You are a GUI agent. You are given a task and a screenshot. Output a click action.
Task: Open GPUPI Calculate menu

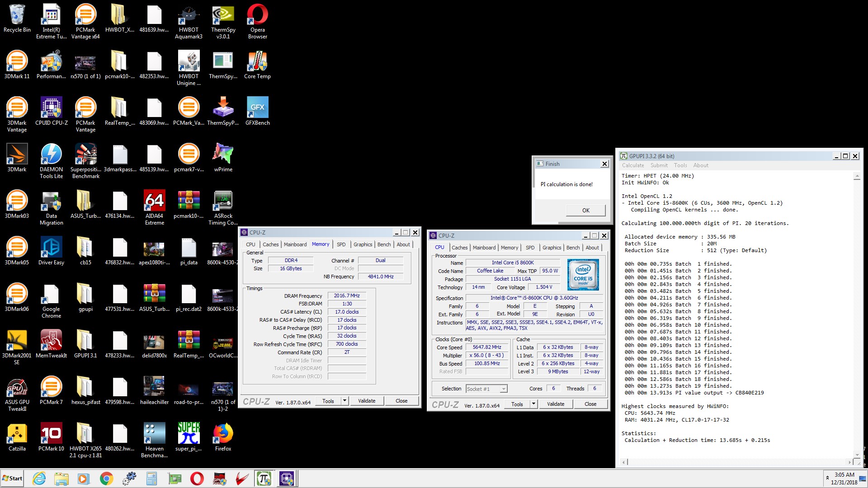[x=632, y=165]
